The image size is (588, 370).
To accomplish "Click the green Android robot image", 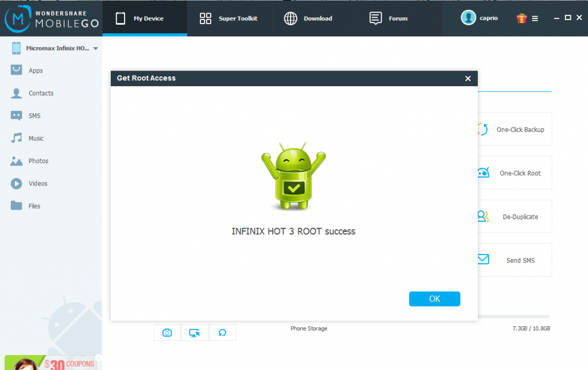I will click(x=293, y=176).
